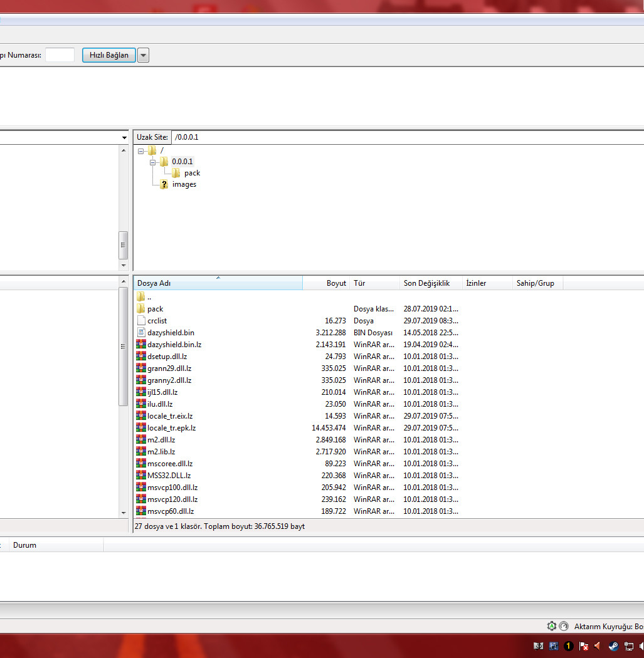Click the Hızlı Bağlan button
Image resolution: width=644 pixels, height=658 pixels.
pos(108,55)
